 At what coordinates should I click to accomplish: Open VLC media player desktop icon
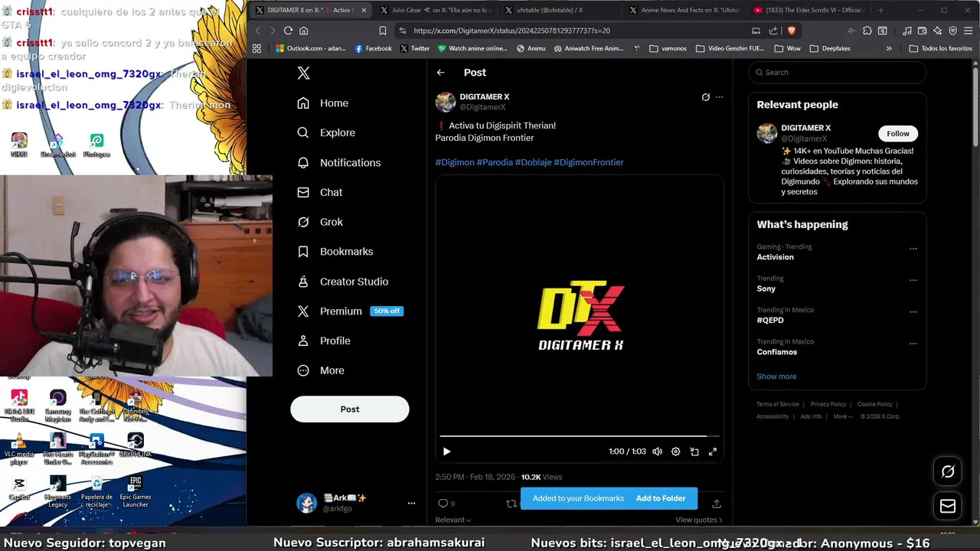pos(19,448)
